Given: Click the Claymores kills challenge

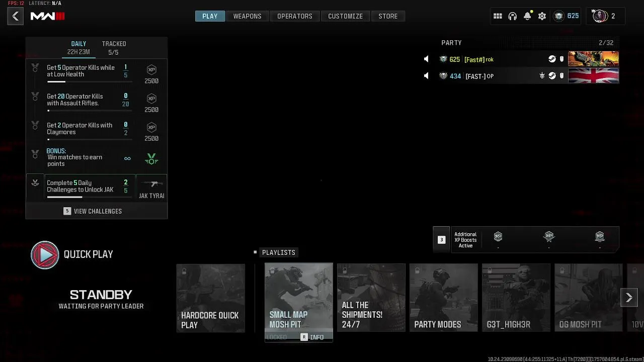Looking at the screenshot, I should coord(97,131).
